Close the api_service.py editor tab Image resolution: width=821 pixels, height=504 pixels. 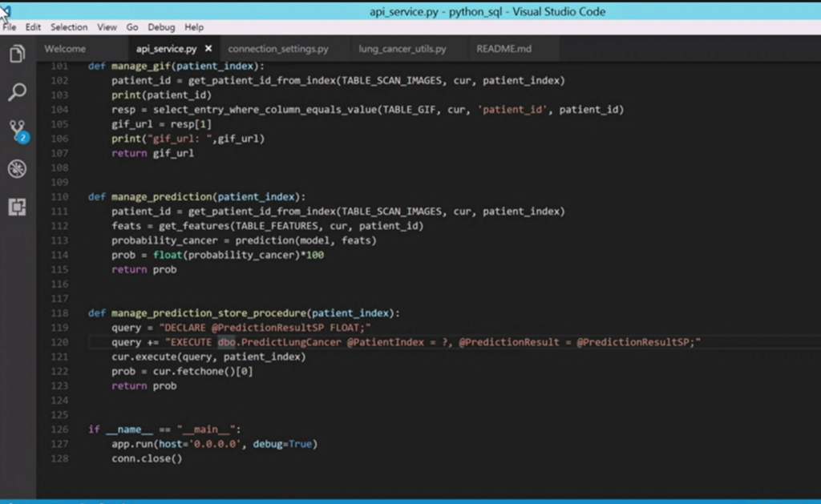pyautogui.click(x=208, y=49)
